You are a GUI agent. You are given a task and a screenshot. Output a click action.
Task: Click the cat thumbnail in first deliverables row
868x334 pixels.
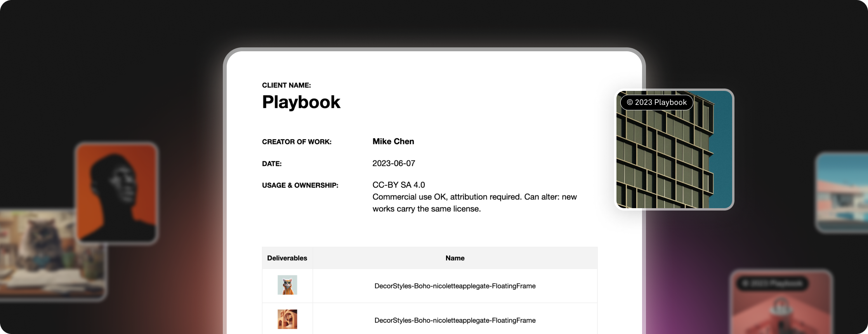287,285
